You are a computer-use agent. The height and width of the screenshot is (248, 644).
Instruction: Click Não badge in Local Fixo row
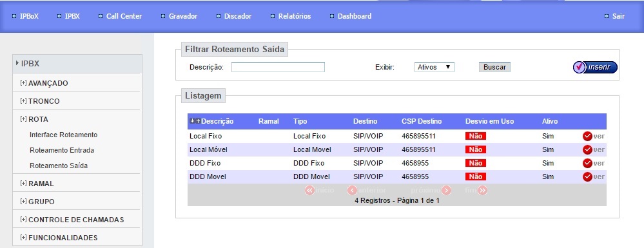tap(476, 137)
